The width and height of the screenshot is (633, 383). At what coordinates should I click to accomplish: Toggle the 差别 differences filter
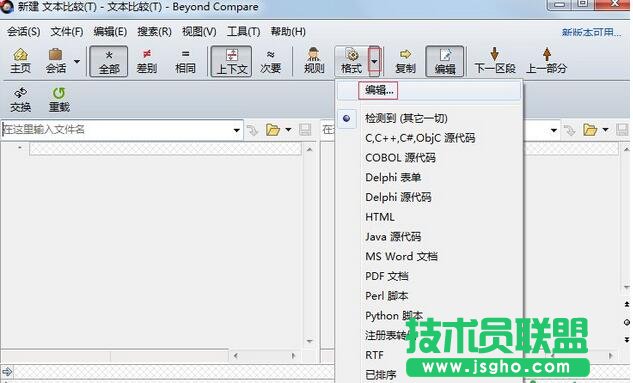[147, 61]
